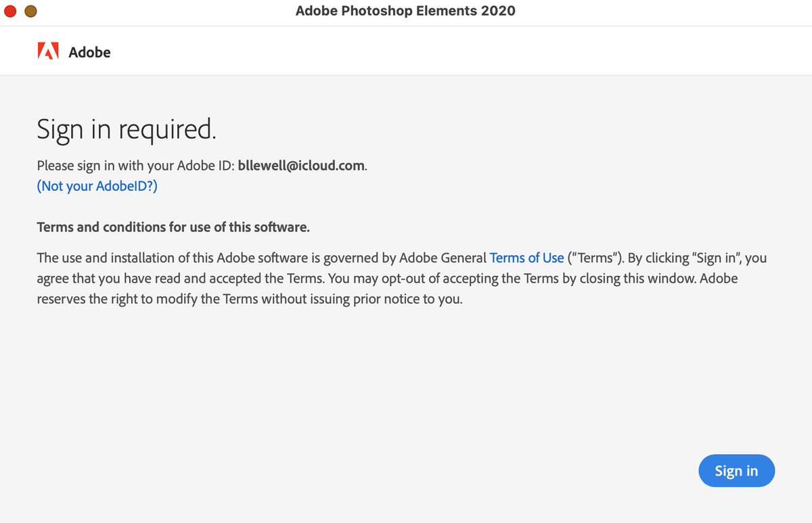Click the Adobe logo icon
The height and width of the screenshot is (523, 812).
(x=49, y=52)
